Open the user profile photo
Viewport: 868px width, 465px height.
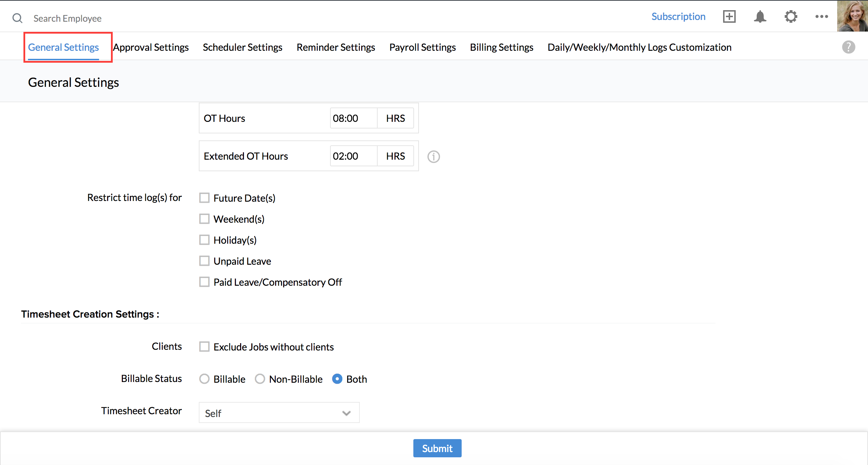(x=852, y=16)
